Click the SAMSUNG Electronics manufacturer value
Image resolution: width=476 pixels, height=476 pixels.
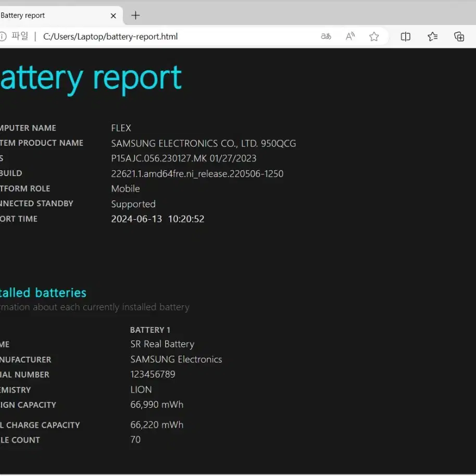tap(176, 359)
